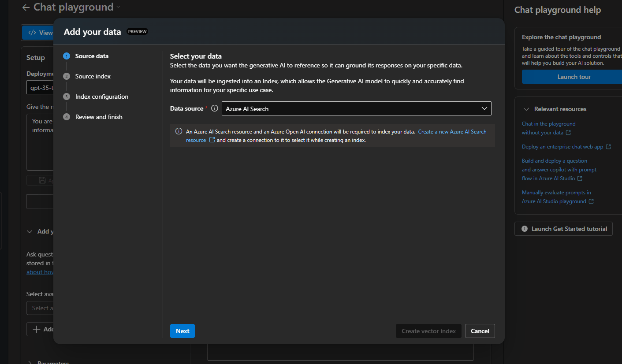The image size is (622, 364).
Task: Click the step 3 circle indicator
Action: [x=67, y=97]
